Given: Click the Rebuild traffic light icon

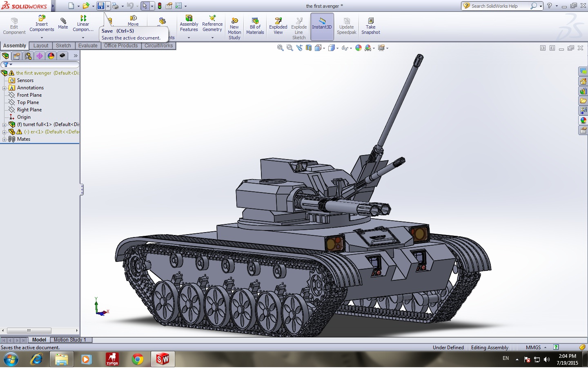Looking at the screenshot, I should click(x=160, y=6).
